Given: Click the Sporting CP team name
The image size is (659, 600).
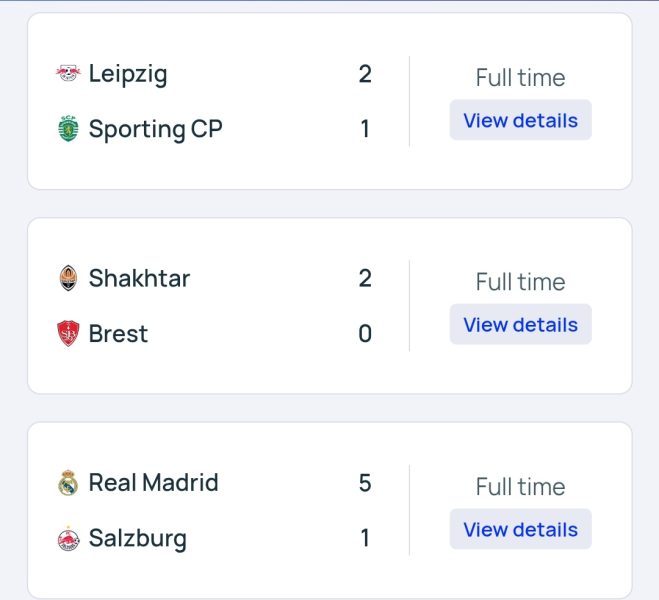Looking at the screenshot, I should [156, 129].
